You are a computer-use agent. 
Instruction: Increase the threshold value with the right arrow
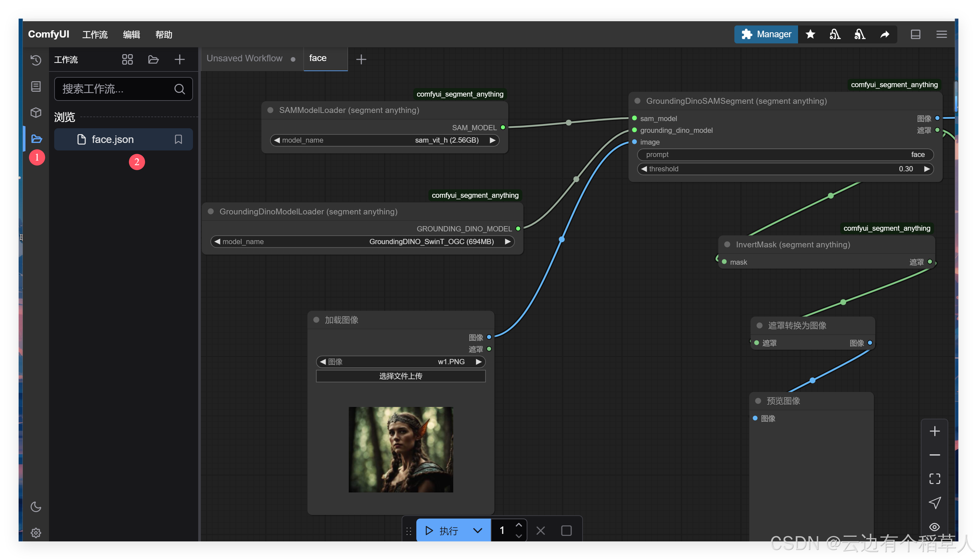(927, 169)
